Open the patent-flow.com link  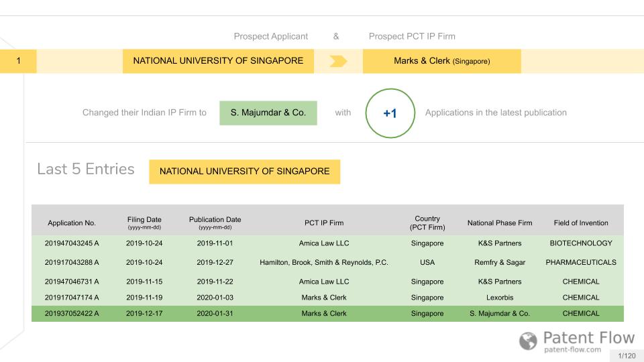pyautogui.click(x=572, y=350)
